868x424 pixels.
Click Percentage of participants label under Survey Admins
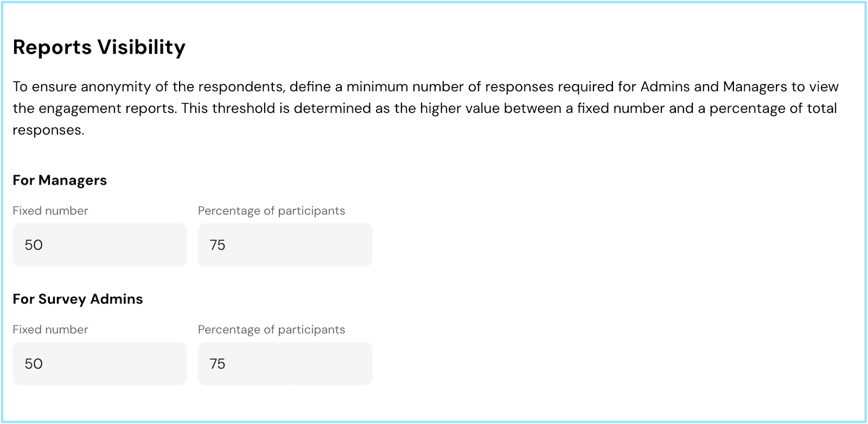[x=271, y=330]
